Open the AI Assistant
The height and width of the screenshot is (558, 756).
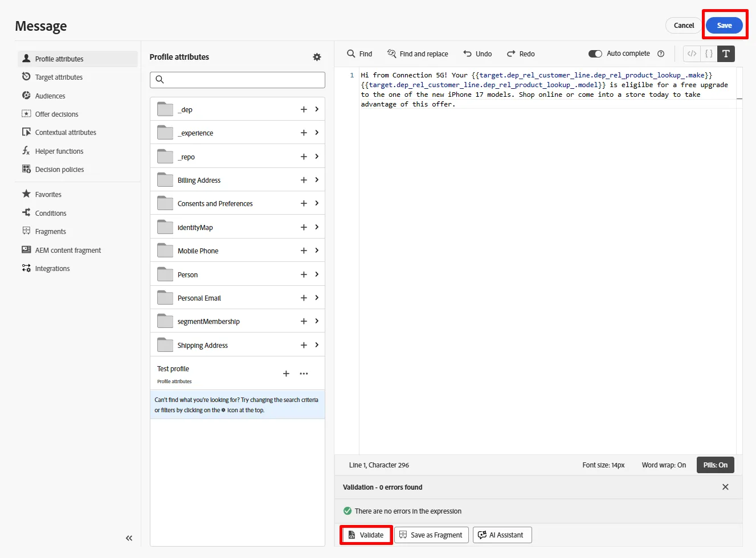502,535
